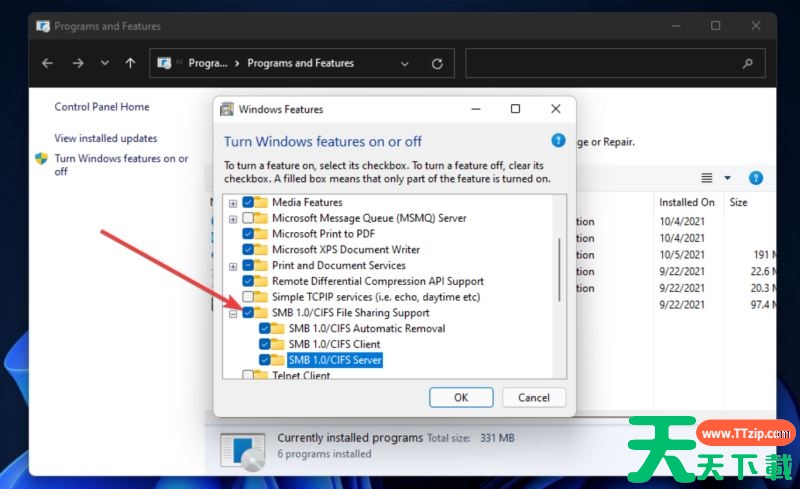The image size is (800, 489).
Task: Sort by the Installed On column header
Action: pos(687,203)
